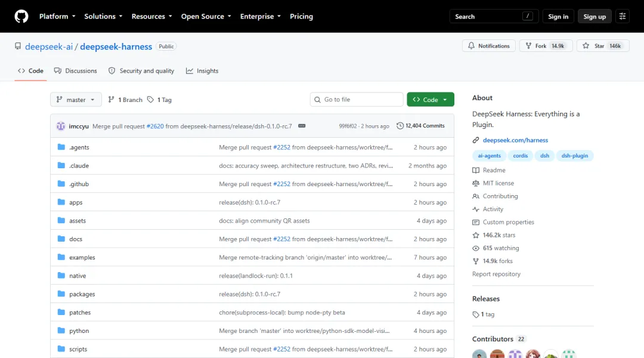Click the scale icon next to MIT license
644x358 pixels.
[476, 183]
